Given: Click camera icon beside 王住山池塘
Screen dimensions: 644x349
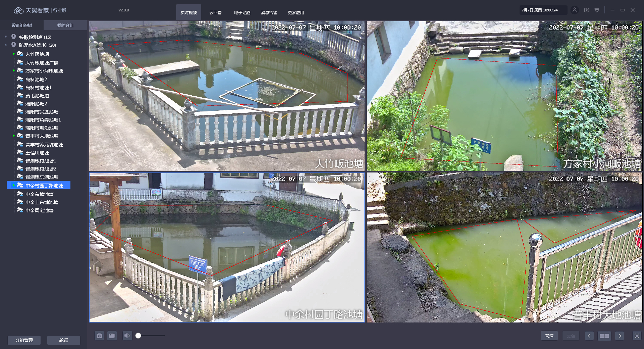Looking at the screenshot, I should pos(20,152).
